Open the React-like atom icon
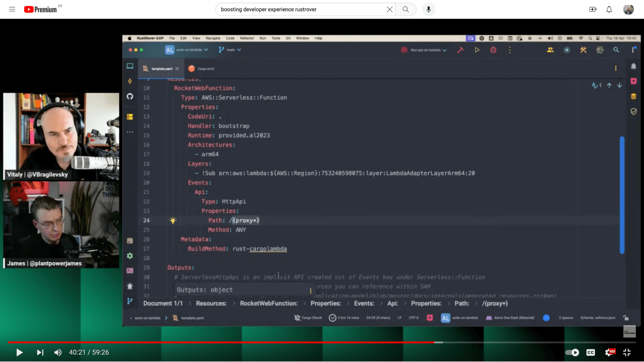Image resolution: width=644 pixels, height=362 pixels. pyautogui.click(x=600, y=50)
